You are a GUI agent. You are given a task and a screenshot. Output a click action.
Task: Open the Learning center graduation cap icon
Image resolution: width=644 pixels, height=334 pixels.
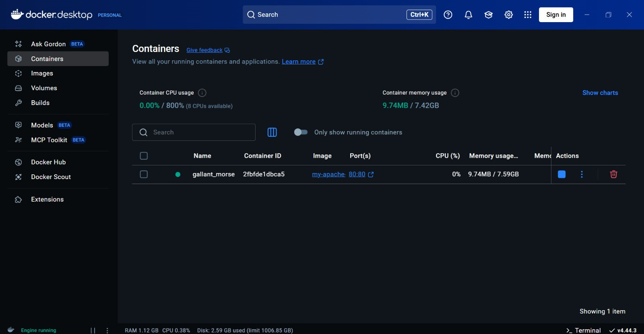pos(489,15)
